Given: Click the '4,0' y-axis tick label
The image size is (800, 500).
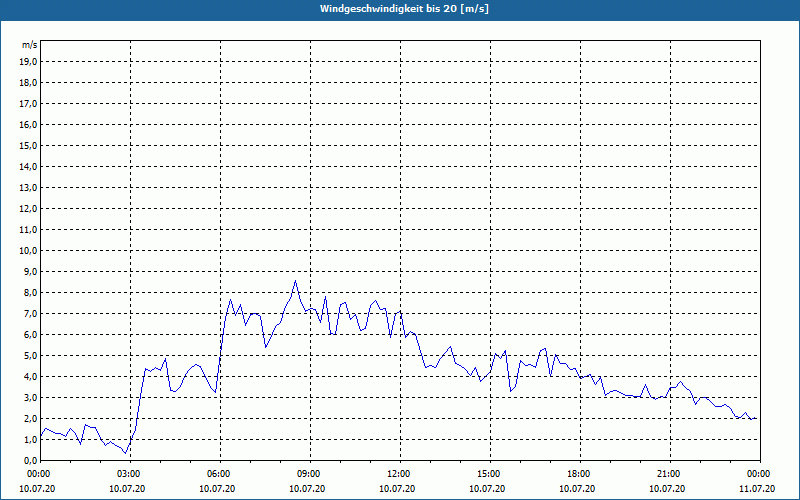Looking at the screenshot, I should 31,377.
